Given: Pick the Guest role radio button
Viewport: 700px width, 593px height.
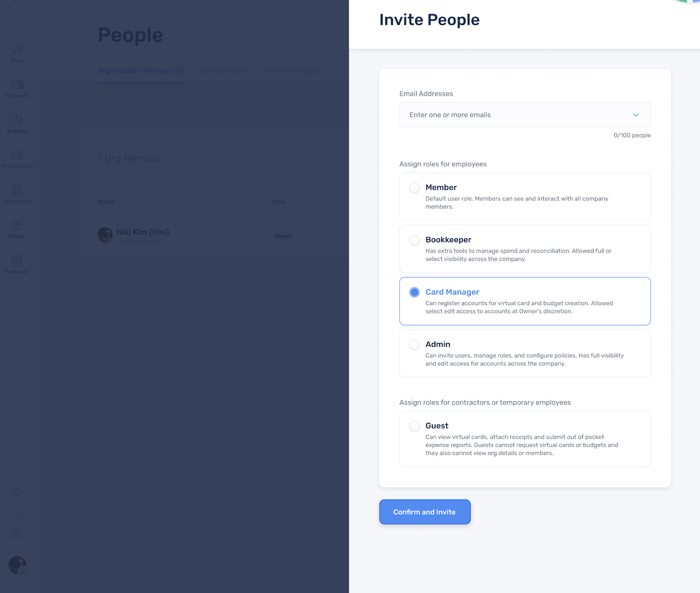Looking at the screenshot, I should click(414, 426).
